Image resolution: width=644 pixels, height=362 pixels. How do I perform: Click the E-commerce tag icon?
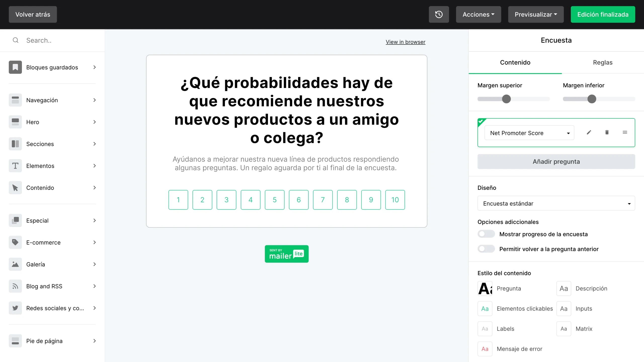coord(15,242)
